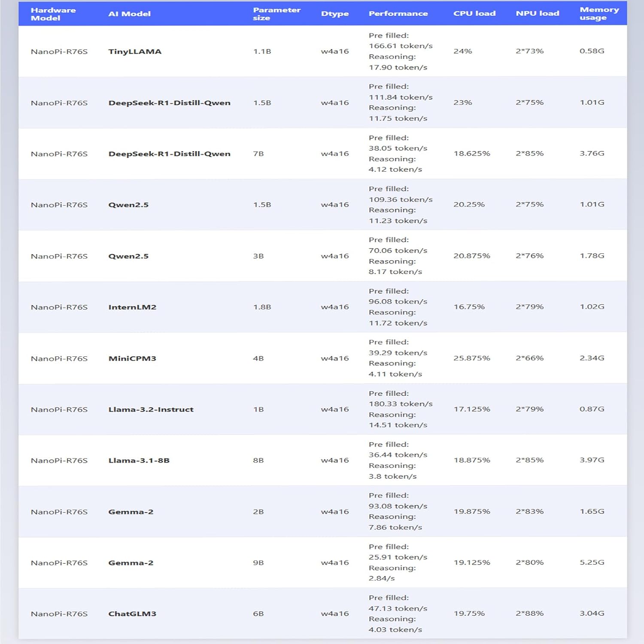Click the MiniCPM3 model name
This screenshot has height=644, width=644.
click(132, 358)
